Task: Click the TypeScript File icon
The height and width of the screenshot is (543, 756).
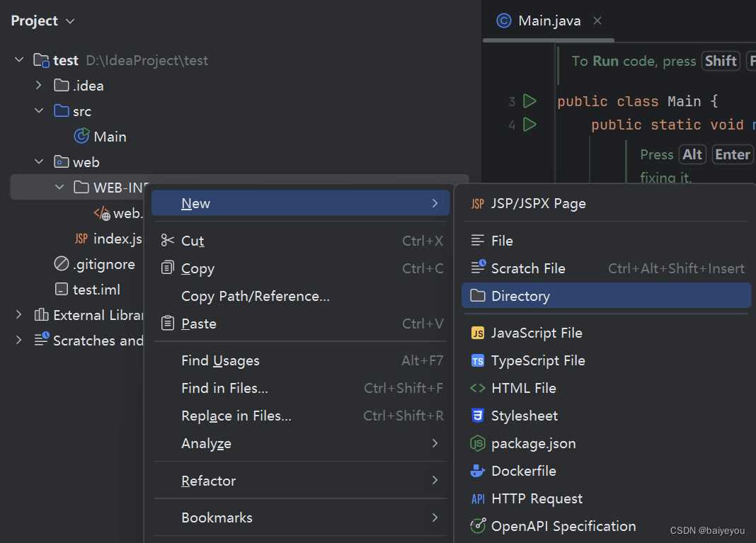Action: click(478, 361)
